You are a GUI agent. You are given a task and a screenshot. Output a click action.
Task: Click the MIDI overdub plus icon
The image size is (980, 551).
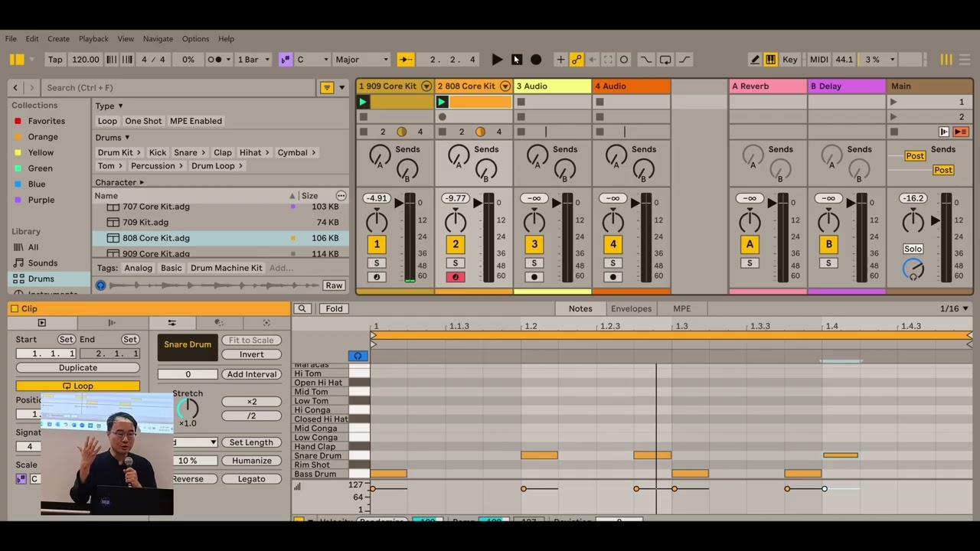click(x=560, y=60)
